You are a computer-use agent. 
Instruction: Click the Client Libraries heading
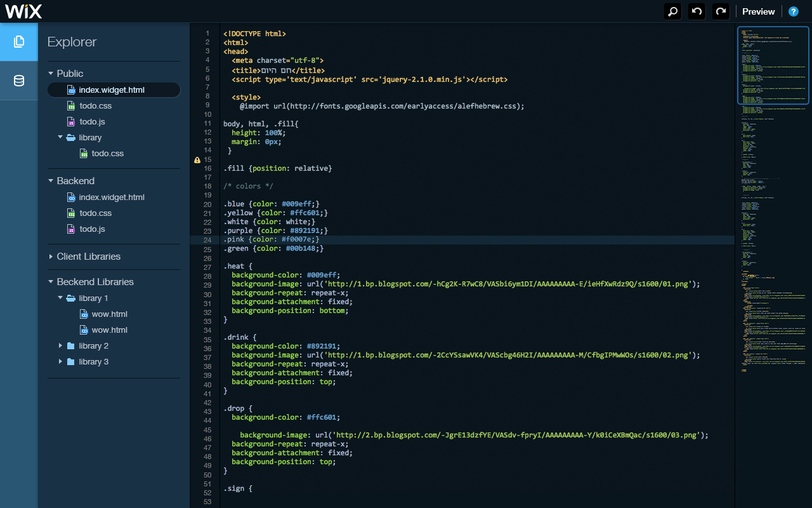[x=89, y=257]
